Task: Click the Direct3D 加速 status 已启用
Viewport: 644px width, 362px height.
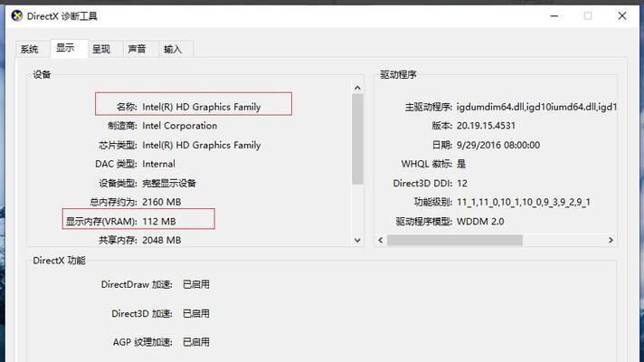Action: coord(196,313)
